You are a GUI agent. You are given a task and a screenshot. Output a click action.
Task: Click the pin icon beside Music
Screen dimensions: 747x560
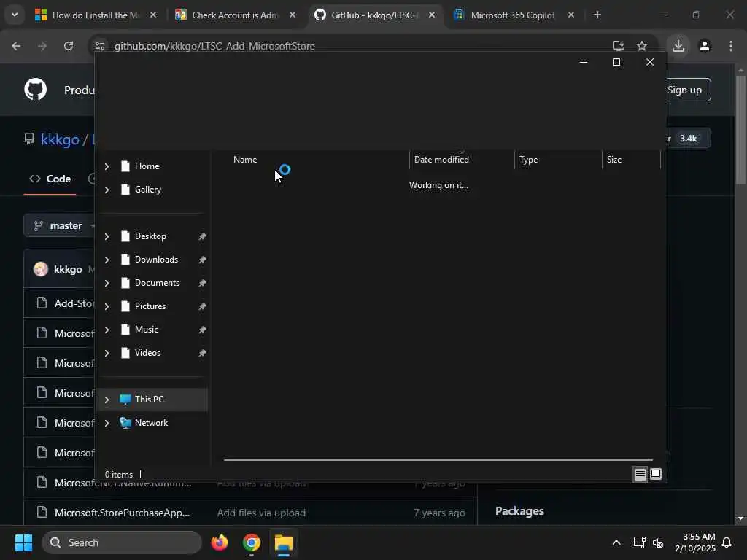click(x=202, y=330)
